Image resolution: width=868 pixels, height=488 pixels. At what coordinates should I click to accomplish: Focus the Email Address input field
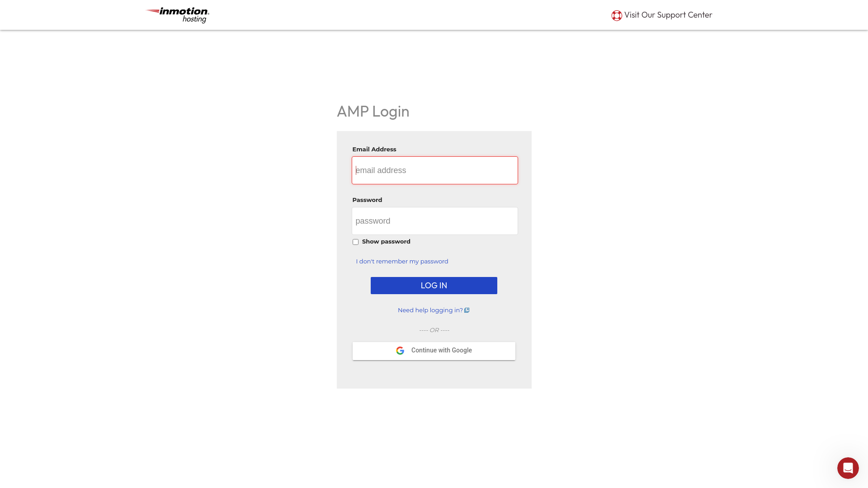pos(435,170)
